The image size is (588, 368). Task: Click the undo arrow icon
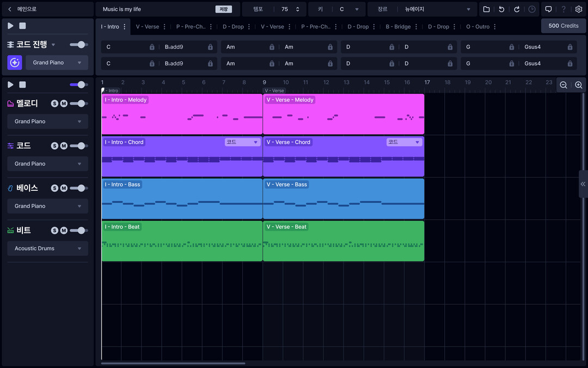pos(501,9)
